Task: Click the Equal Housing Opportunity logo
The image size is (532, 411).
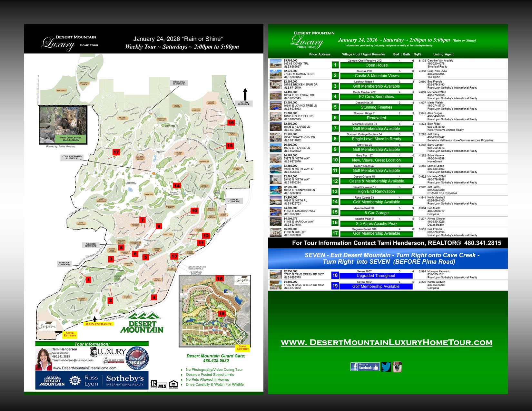Action: tap(173, 384)
